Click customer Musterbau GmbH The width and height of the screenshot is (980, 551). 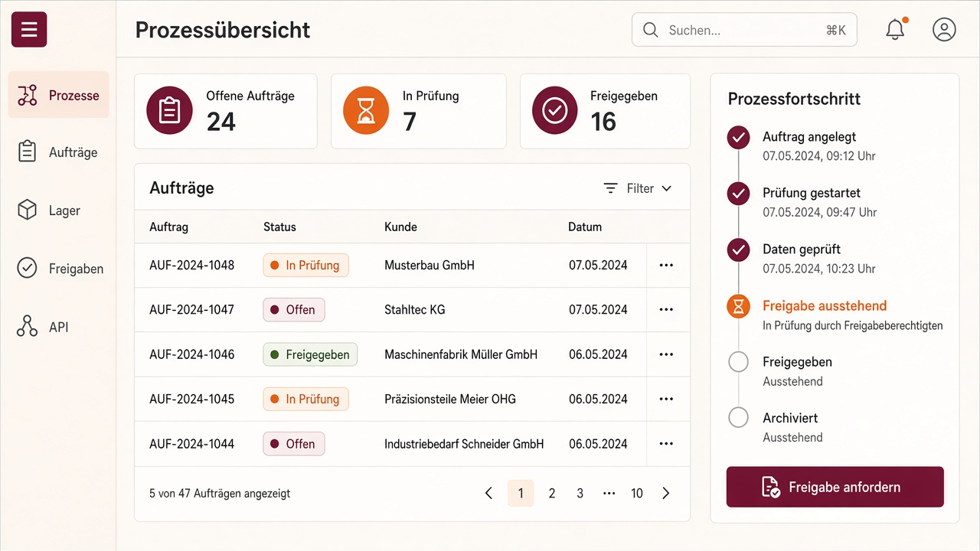(x=430, y=265)
